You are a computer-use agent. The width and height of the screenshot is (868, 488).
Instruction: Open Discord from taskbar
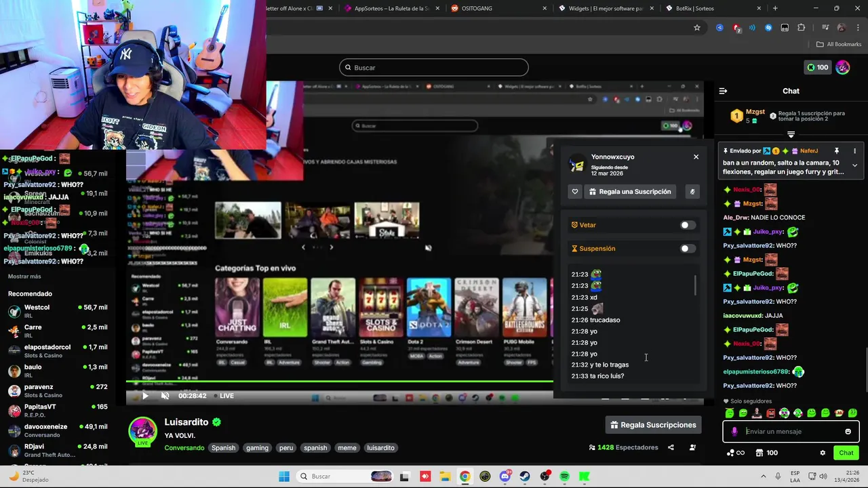pos(505,476)
